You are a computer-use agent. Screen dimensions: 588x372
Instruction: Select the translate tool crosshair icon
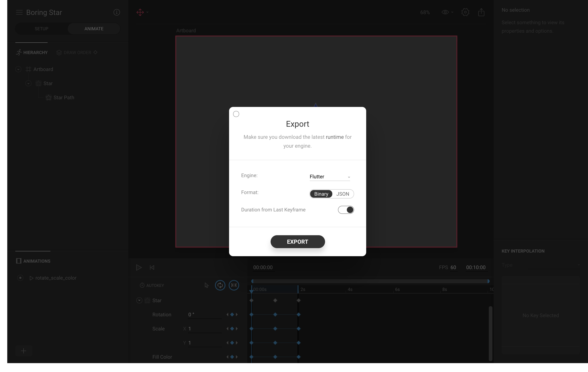point(140,12)
